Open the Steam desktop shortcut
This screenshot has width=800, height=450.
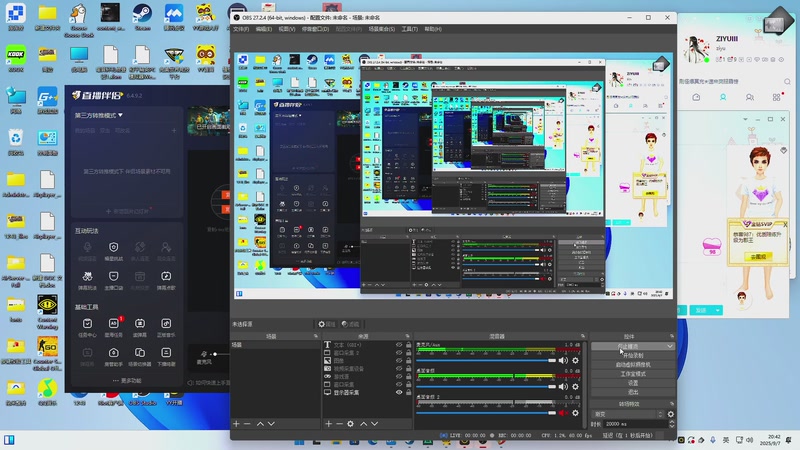(x=142, y=17)
